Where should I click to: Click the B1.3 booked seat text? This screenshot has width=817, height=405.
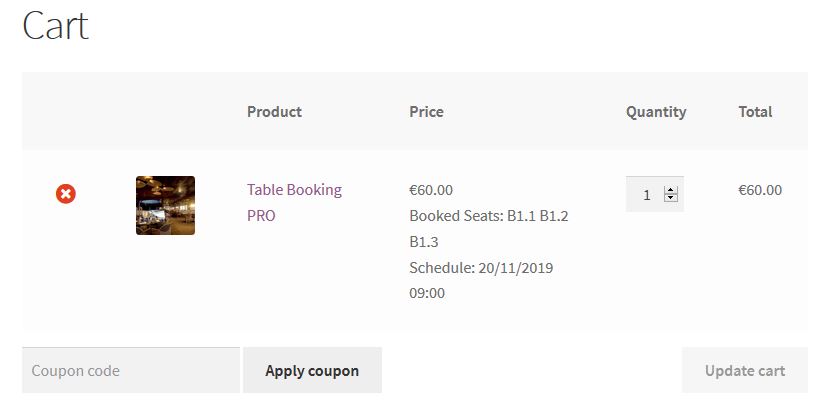click(x=424, y=242)
